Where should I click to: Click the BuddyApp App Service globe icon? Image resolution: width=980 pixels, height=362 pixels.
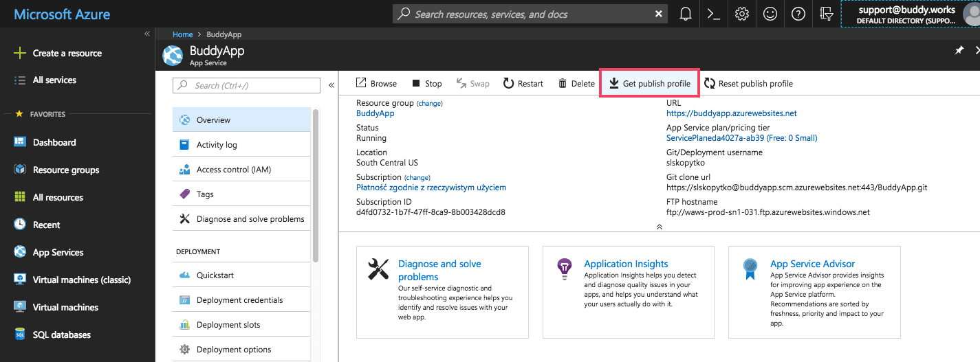click(x=173, y=56)
